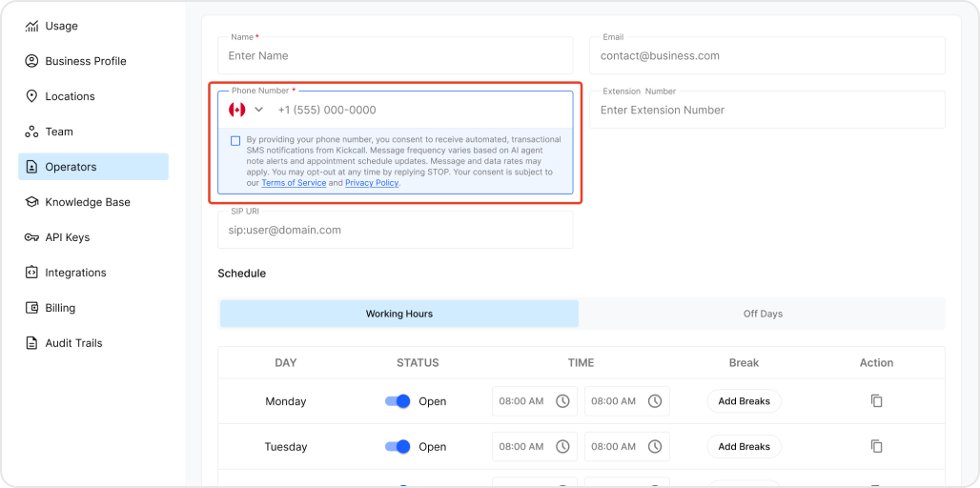Click the Knowledge Base graduation cap icon
The height and width of the screenshot is (488, 980).
pos(31,202)
